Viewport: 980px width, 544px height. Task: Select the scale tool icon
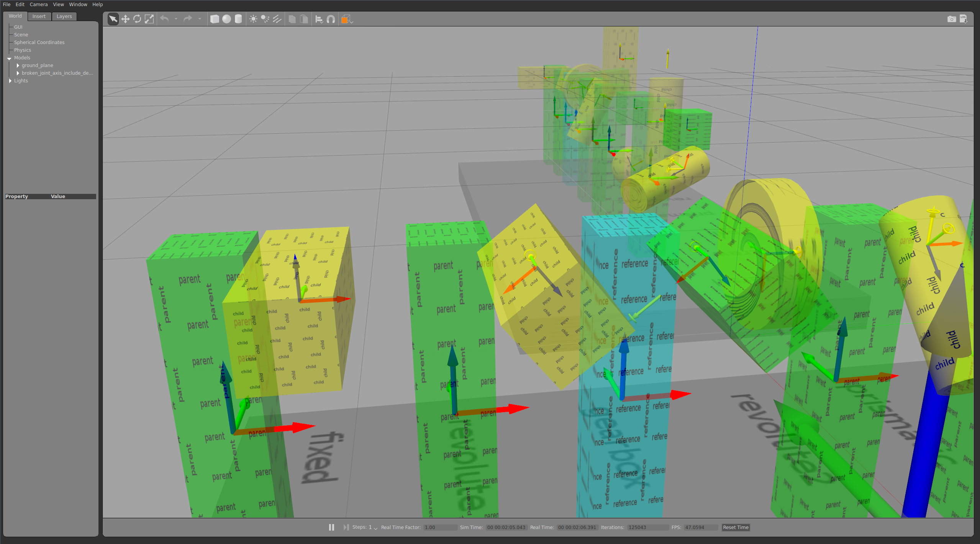tap(149, 19)
